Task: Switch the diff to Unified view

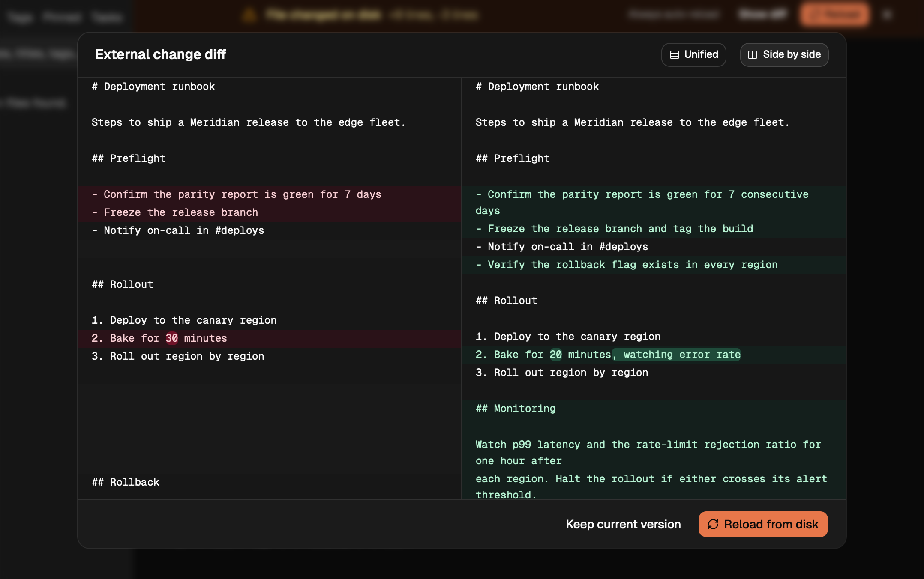Action: [693, 55]
